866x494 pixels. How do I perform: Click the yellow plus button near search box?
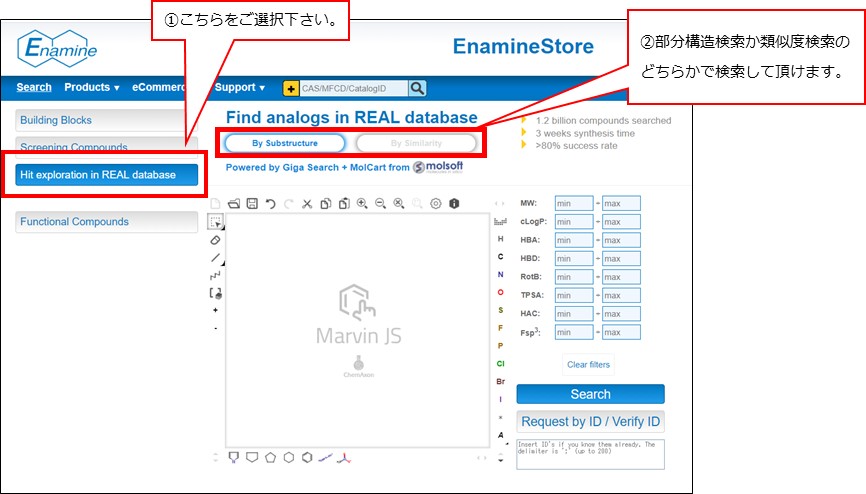click(x=291, y=88)
